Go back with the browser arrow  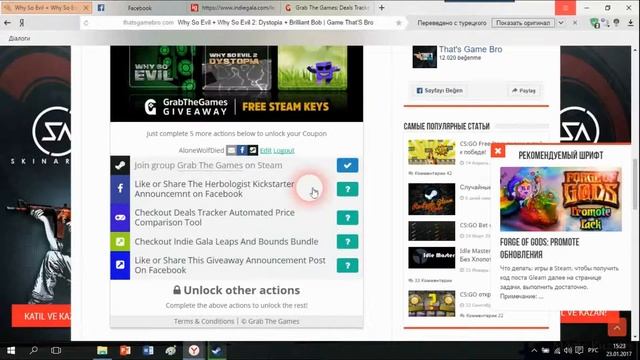7,23
